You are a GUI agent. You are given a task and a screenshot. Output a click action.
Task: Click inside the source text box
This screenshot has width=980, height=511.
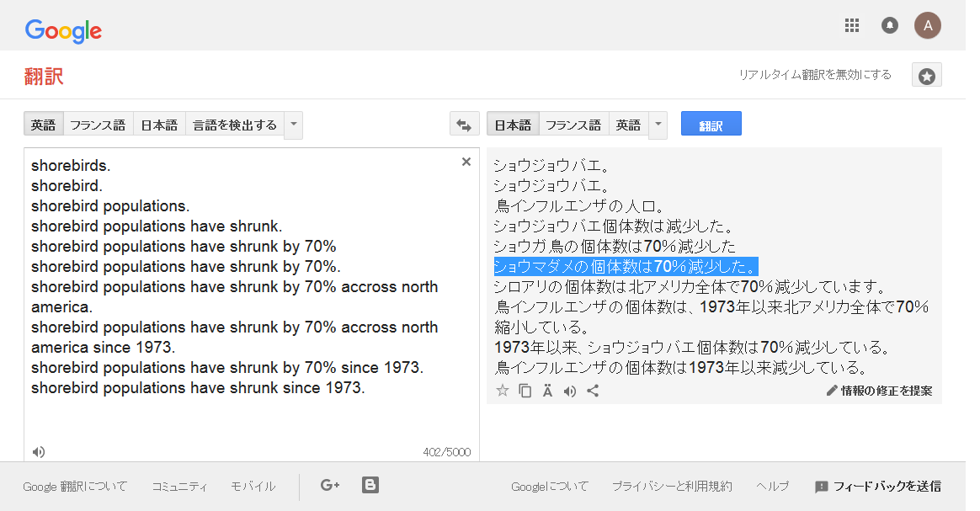click(251, 305)
